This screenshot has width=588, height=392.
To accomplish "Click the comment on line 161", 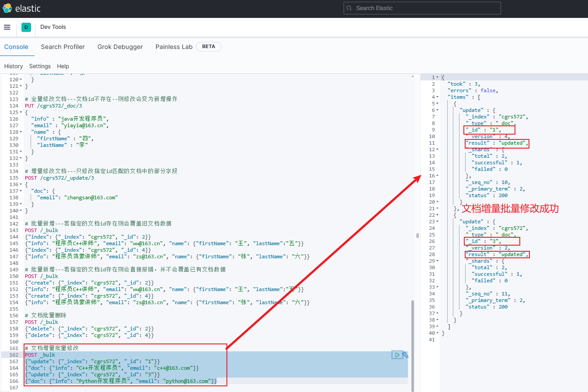I will click(52, 348).
